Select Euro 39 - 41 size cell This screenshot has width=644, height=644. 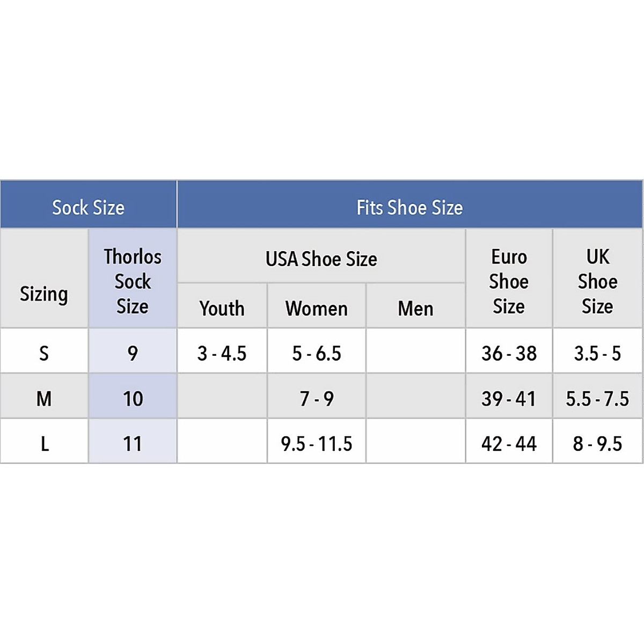point(509,398)
